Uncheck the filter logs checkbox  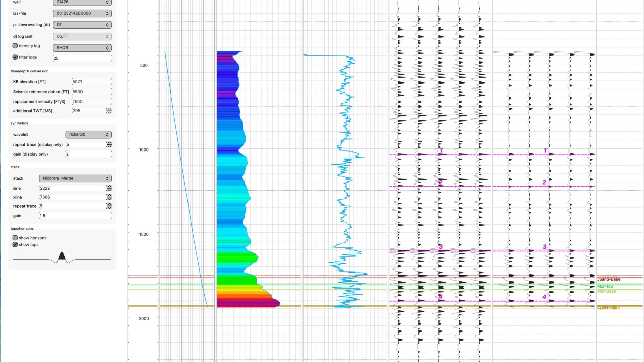click(x=15, y=57)
